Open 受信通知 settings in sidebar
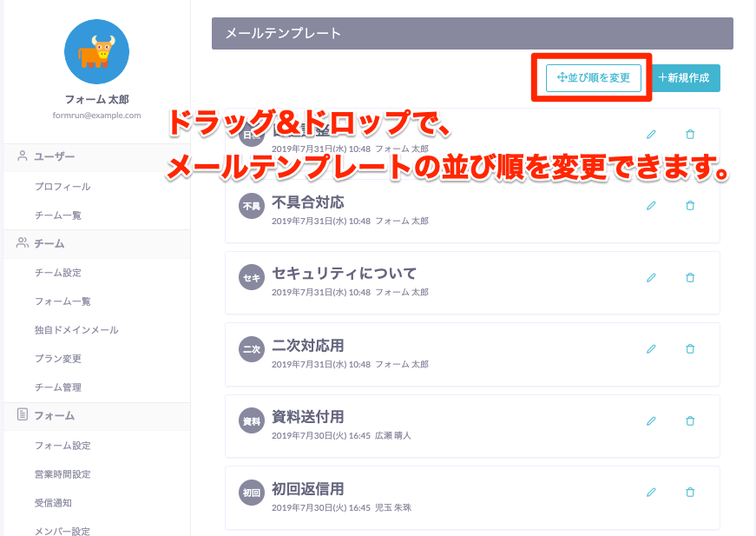The height and width of the screenshot is (536, 756). pos(53,503)
